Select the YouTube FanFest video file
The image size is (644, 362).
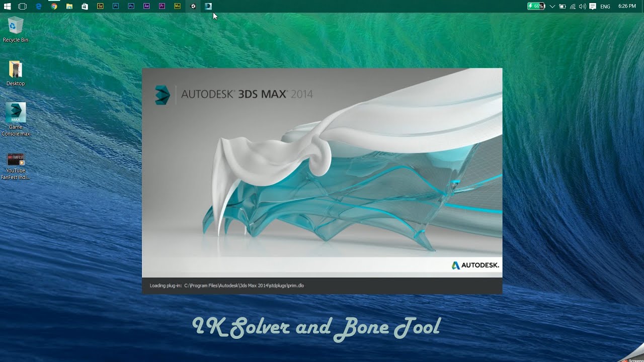coord(16,166)
